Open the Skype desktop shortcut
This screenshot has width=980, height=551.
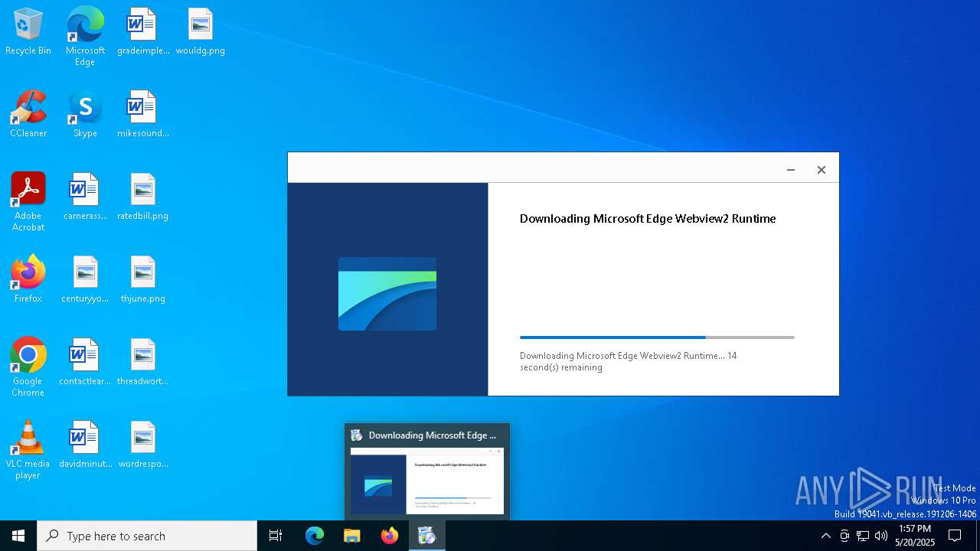pyautogui.click(x=85, y=115)
